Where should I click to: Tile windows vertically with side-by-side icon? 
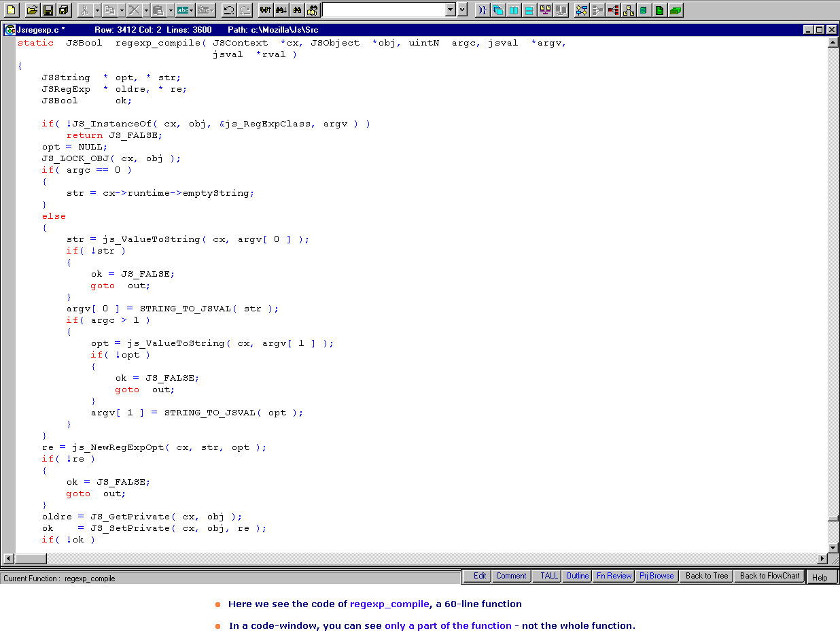[514, 10]
